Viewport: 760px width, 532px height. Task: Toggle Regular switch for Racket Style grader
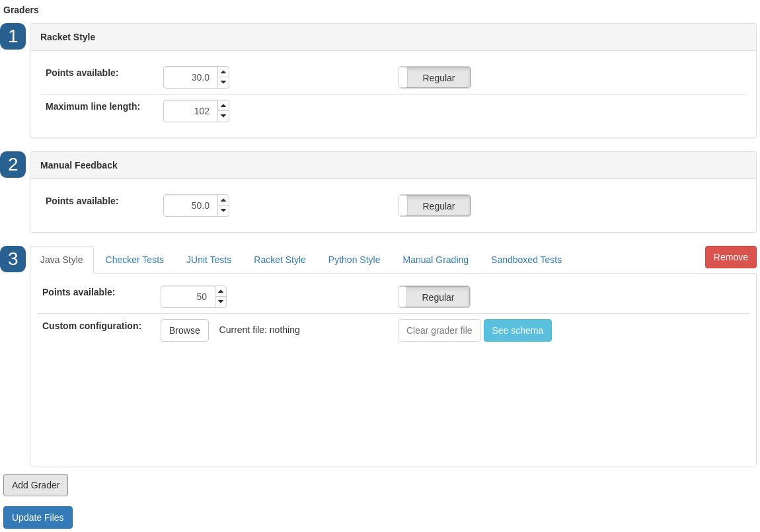(x=435, y=77)
